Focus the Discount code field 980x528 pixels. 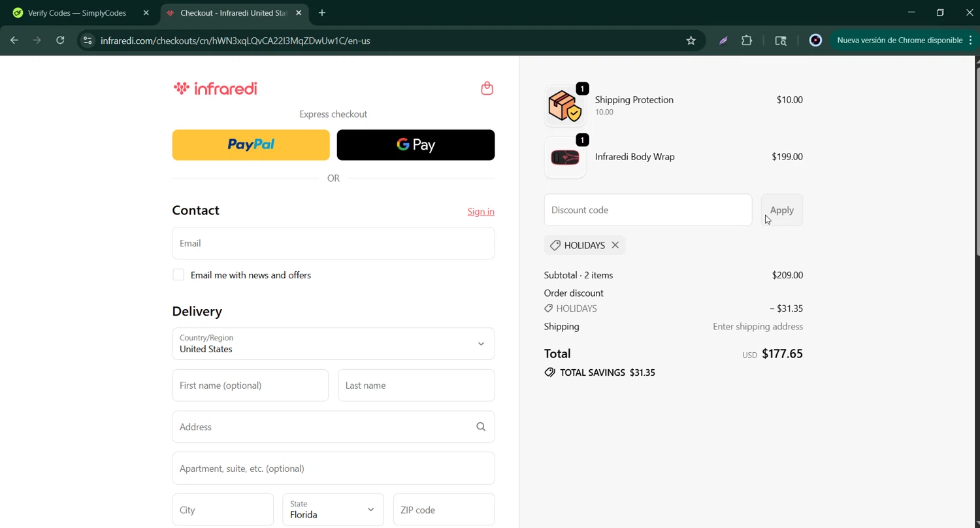pos(648,210)
